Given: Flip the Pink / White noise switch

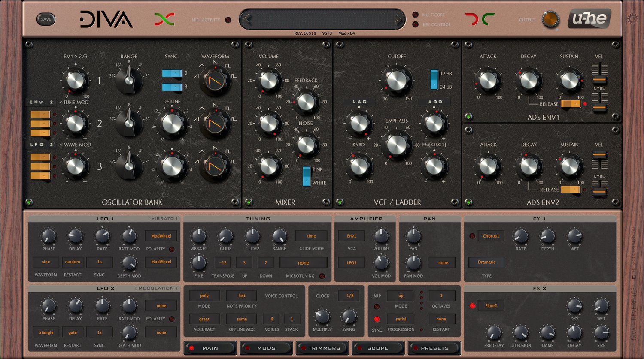Looking at the screenshot, I should (307, 176).
